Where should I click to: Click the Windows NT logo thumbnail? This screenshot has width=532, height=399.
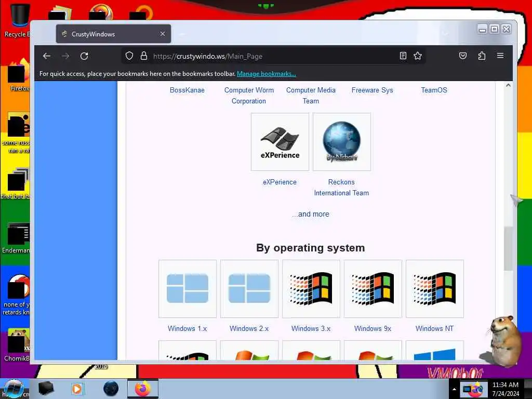click(x=435, y=289)
